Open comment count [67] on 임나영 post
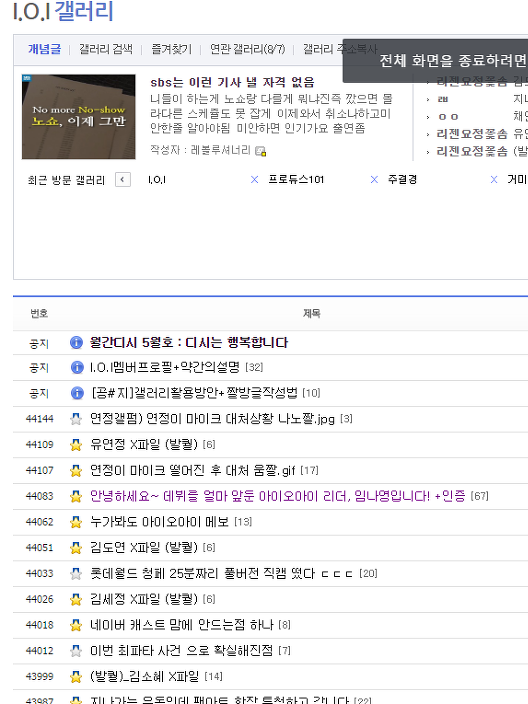528x704 pixels. 480,496
